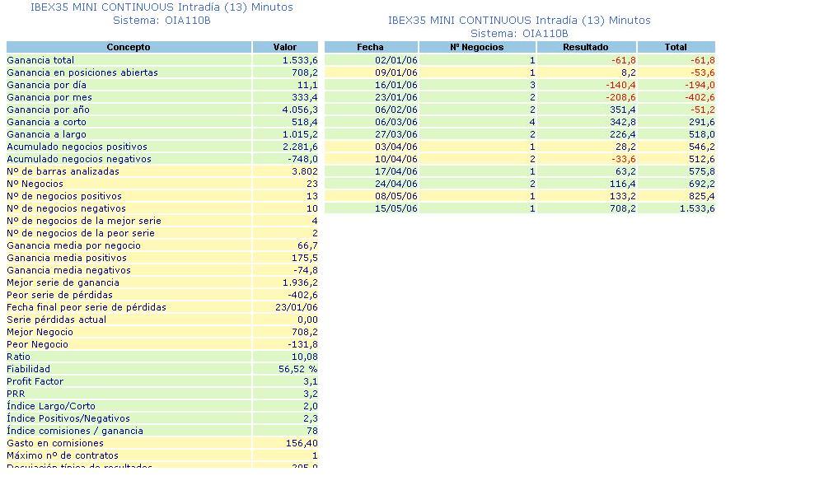Image resolution: width=824 pixels, height=504 pixels.
Task: Click the Resultado value -208,6
Action: tap(620, 97)
